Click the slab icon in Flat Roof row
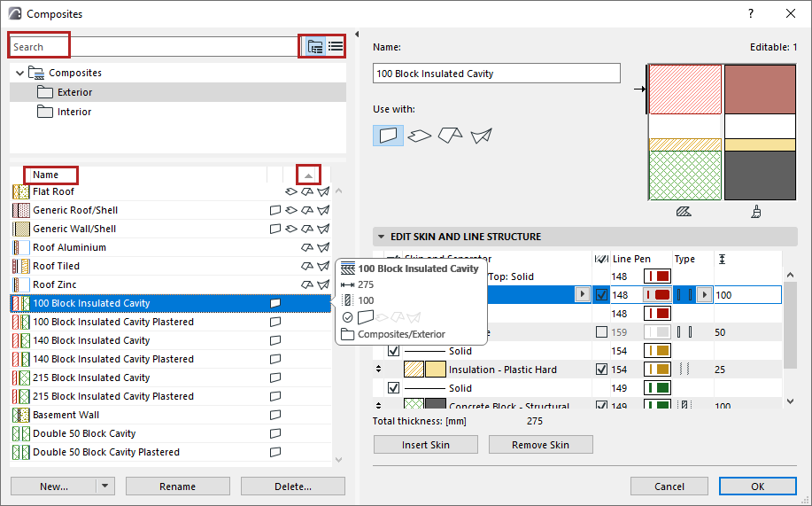The width and height of the screenshot is (812, 506). point(291,191)
